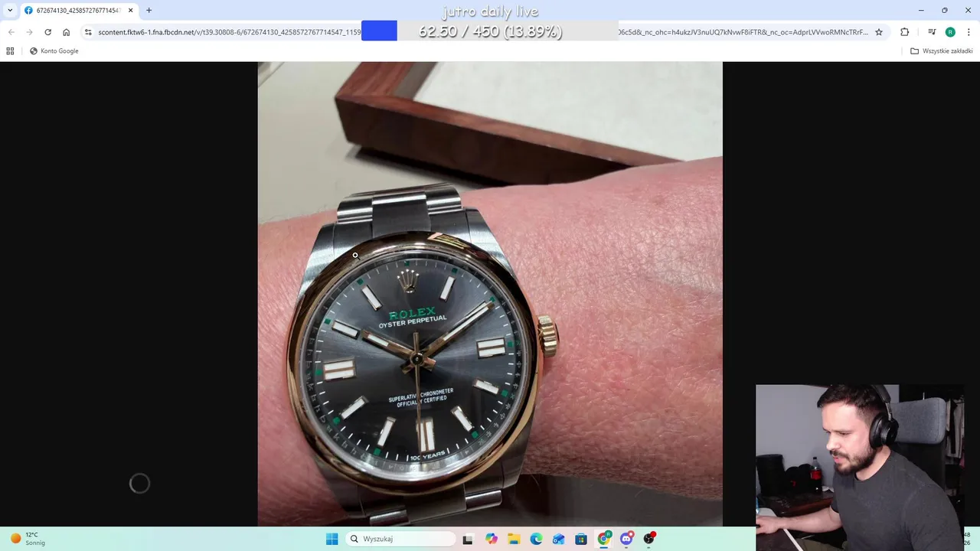
Task: View site information icon in address bar
Action: [88, 32]
